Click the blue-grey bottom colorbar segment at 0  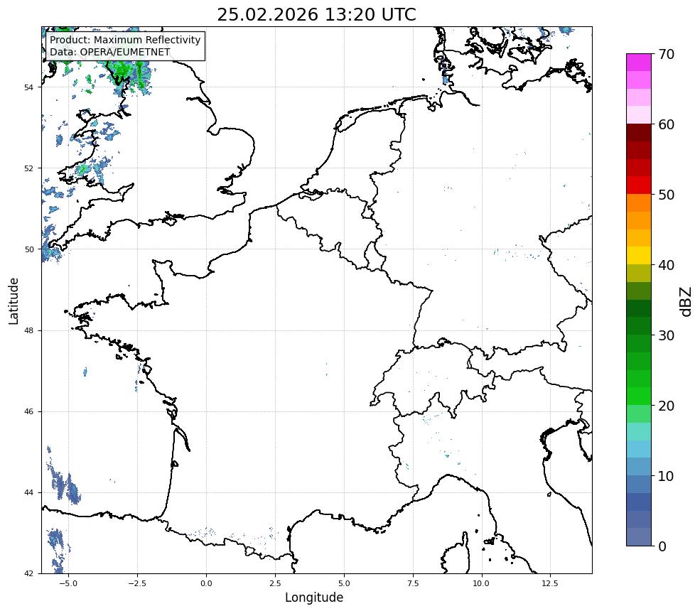[x=639, y=537]
